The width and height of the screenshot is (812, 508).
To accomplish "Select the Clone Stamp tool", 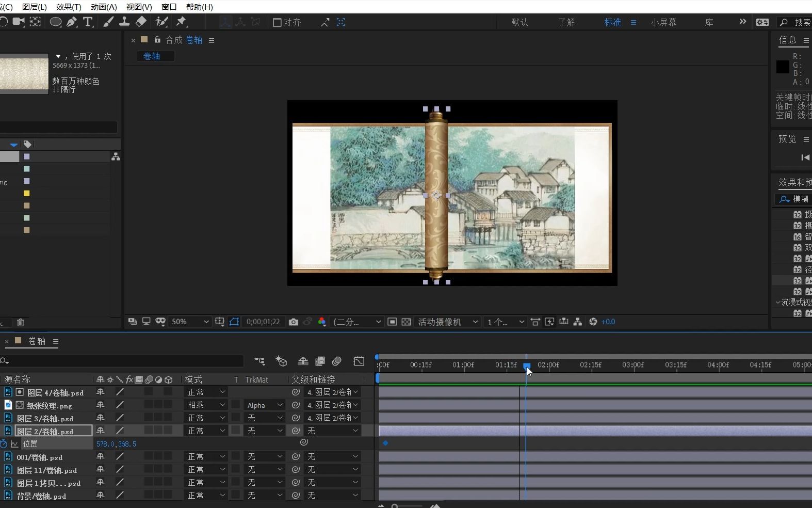I will [124, 22].
